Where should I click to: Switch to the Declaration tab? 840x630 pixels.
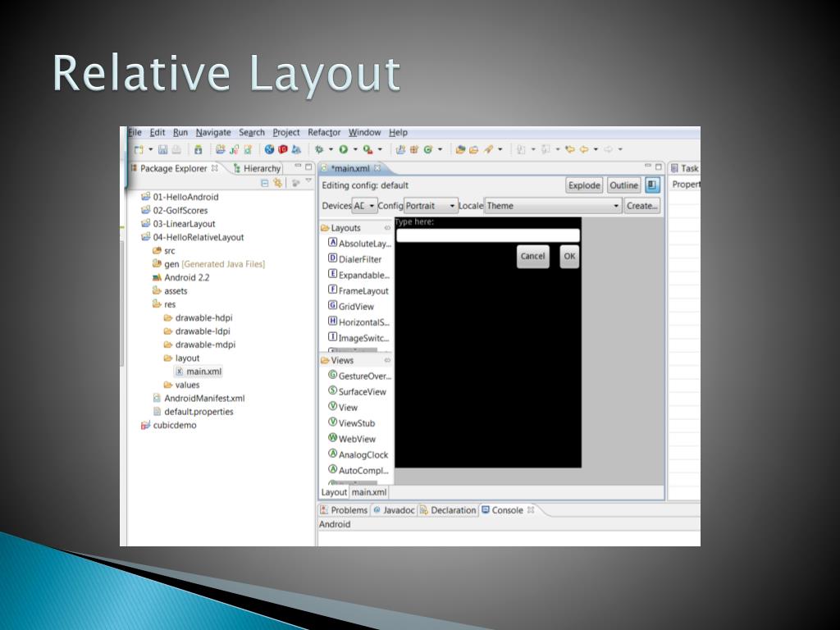[448, 510]
